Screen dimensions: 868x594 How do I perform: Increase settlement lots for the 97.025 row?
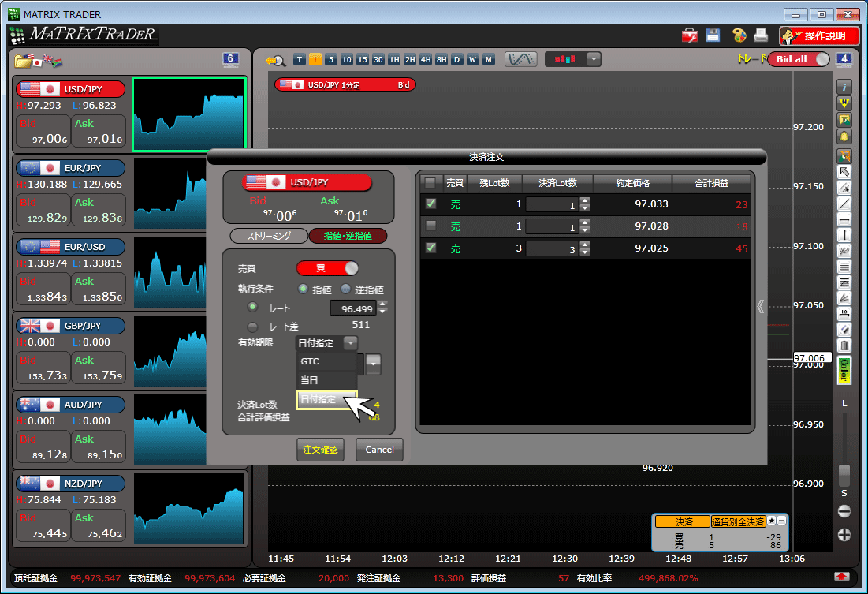585,245
